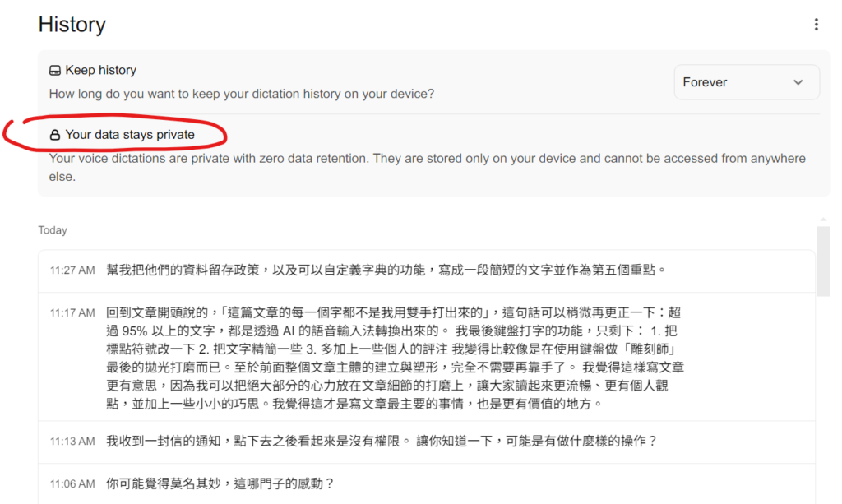Open the 11:13 AM dictation entry
Screen dimensions: 842x504
coord(427,442)
